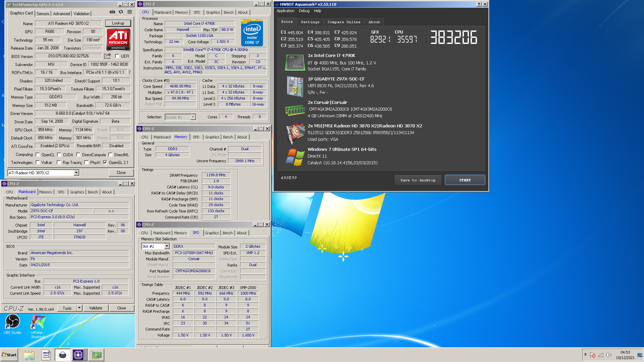Open the Application menu in Aquamark
This screenshot has height=362, width=644.
click(285, 11)
